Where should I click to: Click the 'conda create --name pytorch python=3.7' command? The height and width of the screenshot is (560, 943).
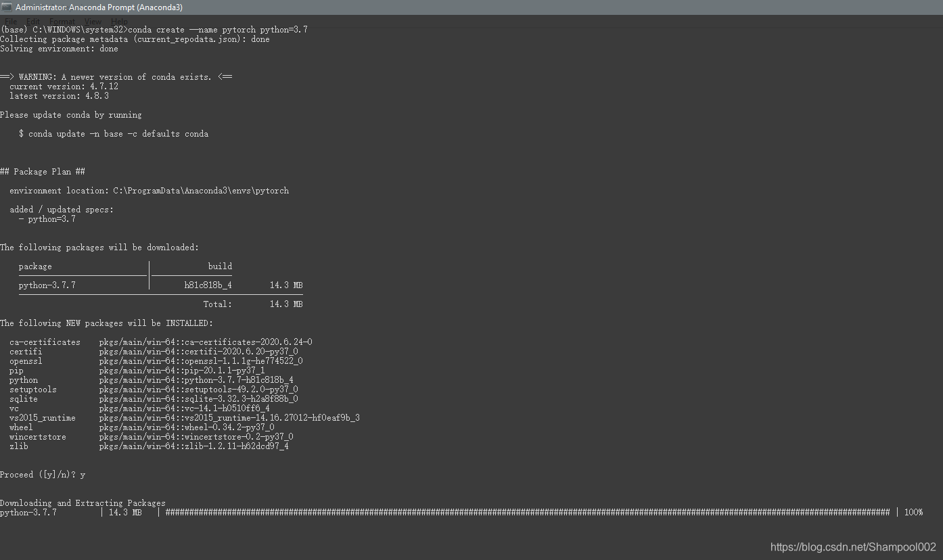[218, 30]
